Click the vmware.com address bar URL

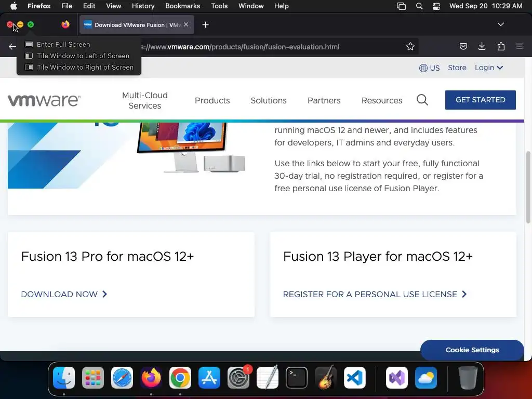240,47
